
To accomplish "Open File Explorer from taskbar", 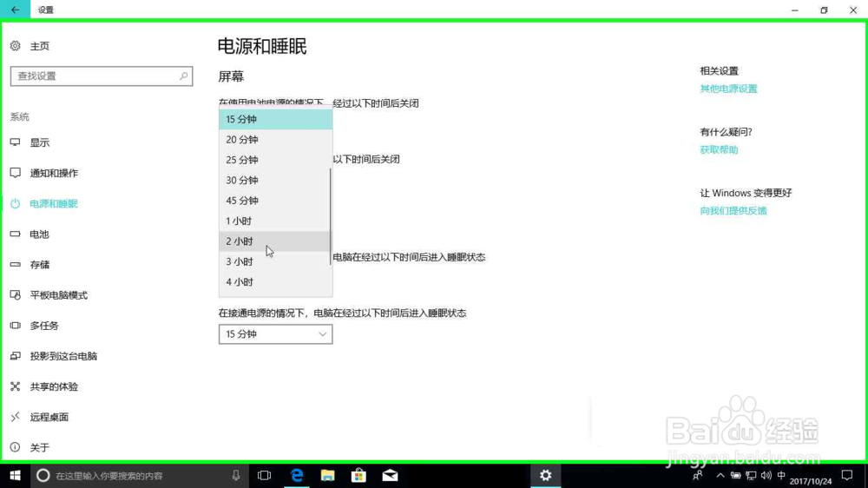I will point(328,476).
